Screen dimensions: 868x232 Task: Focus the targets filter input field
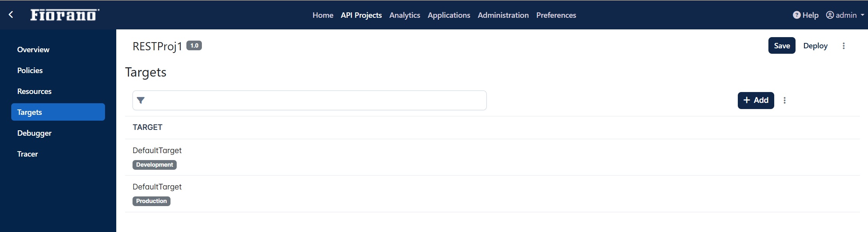tap(309, 101)
